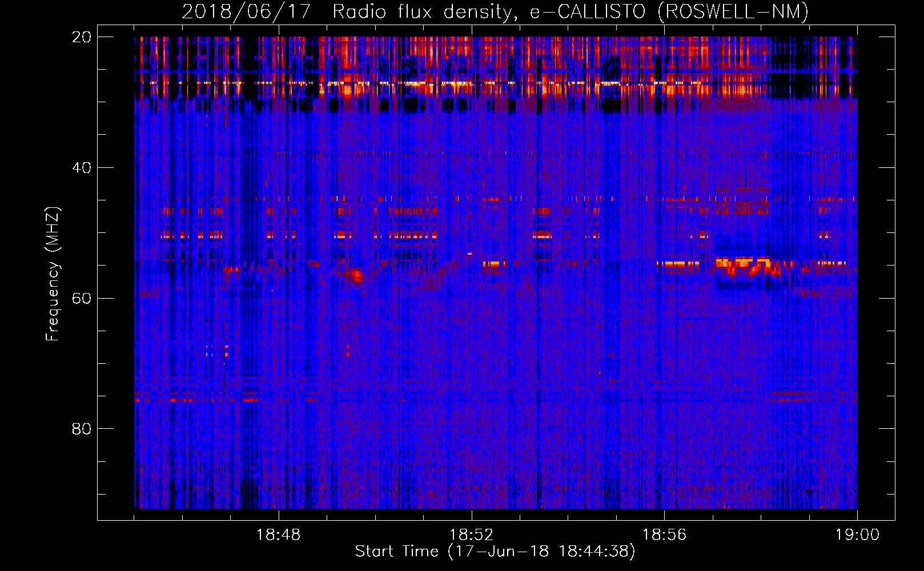Viewport: 924px width, 571px height.
Task: Click the 18:52 time tick label
Action: coord(471,535)
